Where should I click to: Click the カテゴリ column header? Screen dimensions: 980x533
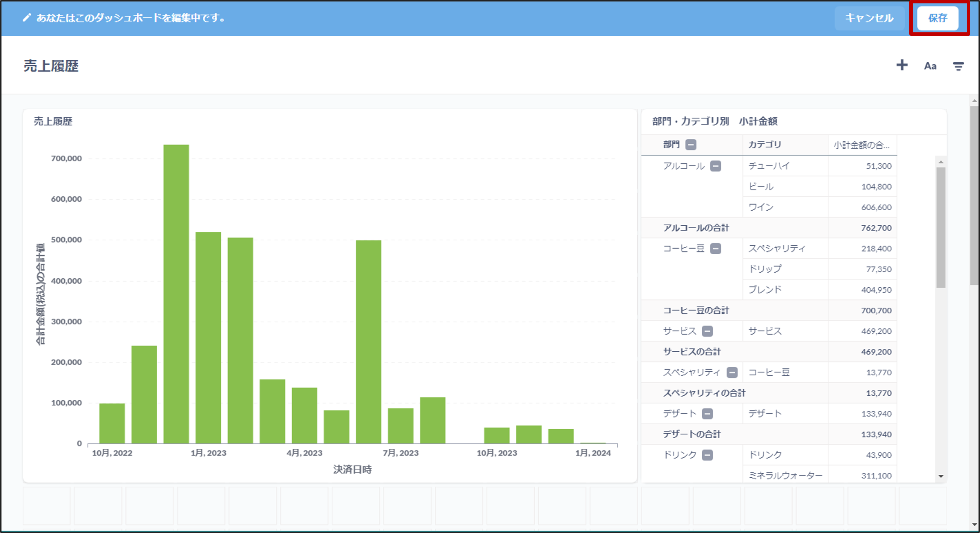(x=765, y=144)
